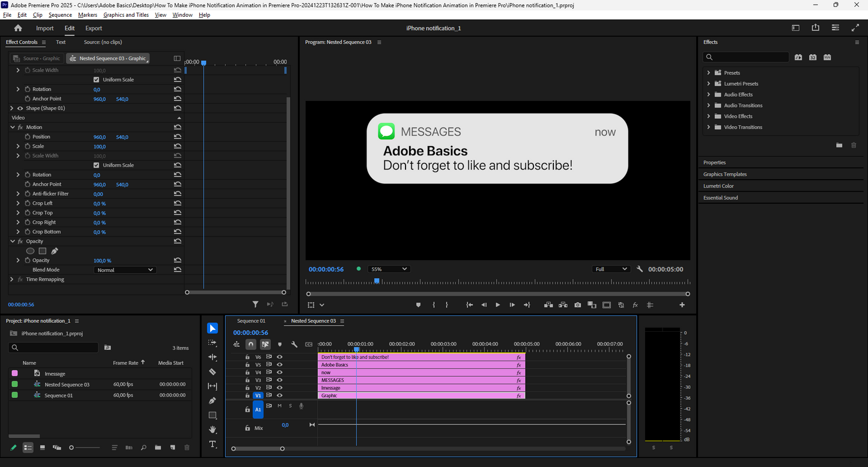The image size is (868, 467).
Task: Open the Sequence menu
Action: [x=60, y=15]
